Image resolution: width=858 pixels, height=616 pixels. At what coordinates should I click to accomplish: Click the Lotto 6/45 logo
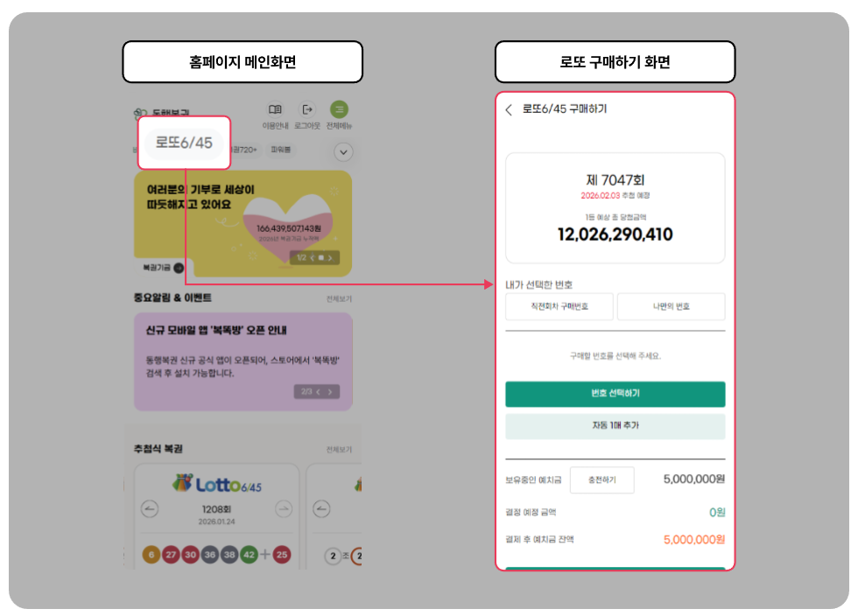click(217, 484)
